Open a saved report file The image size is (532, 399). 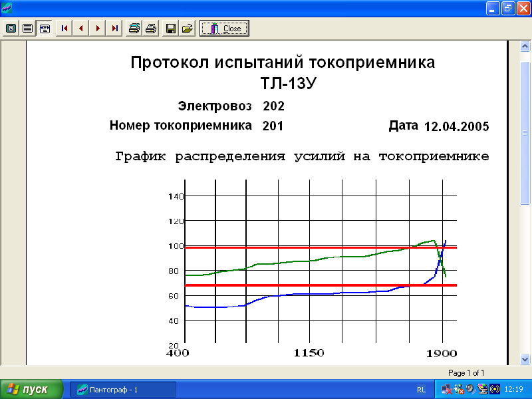(188, 28)
